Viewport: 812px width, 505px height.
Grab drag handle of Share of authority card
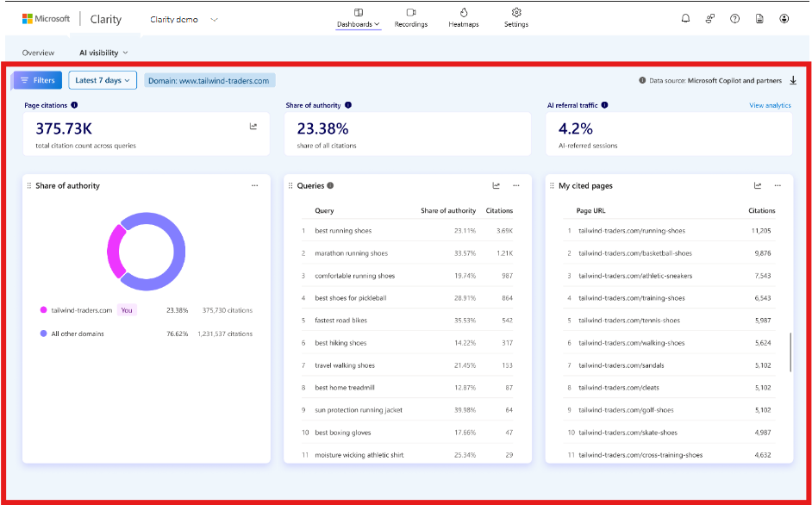tap(29, 185)
